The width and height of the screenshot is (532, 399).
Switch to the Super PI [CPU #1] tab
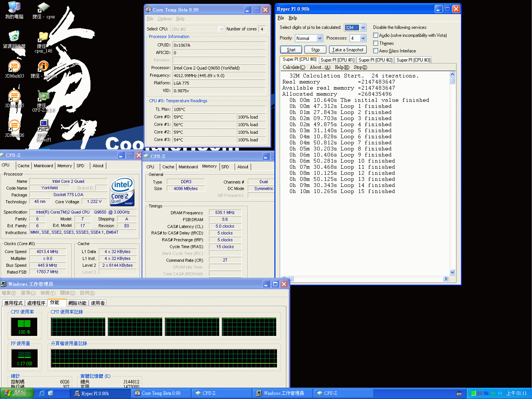pos(337,60)
